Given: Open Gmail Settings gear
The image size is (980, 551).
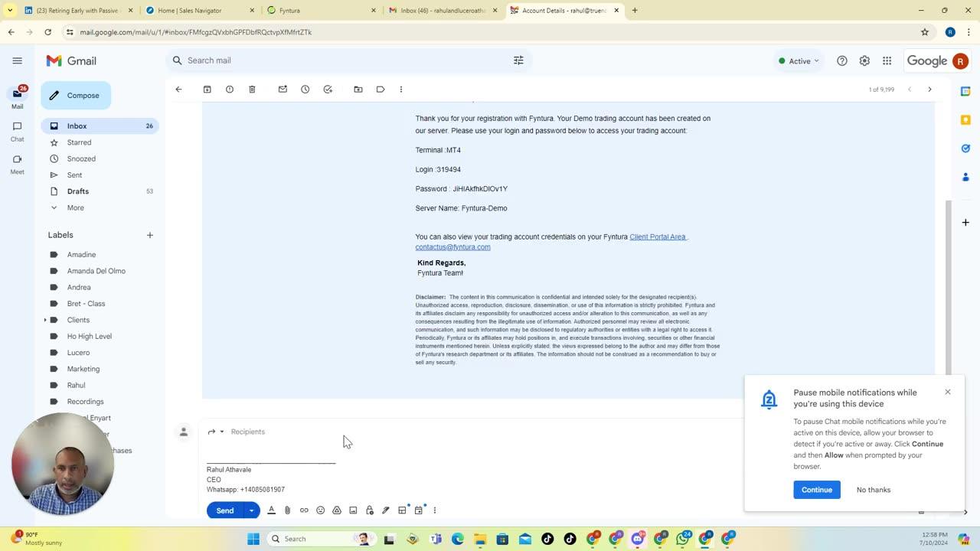Looking at the screenshot, I should [x=864, y=60].
